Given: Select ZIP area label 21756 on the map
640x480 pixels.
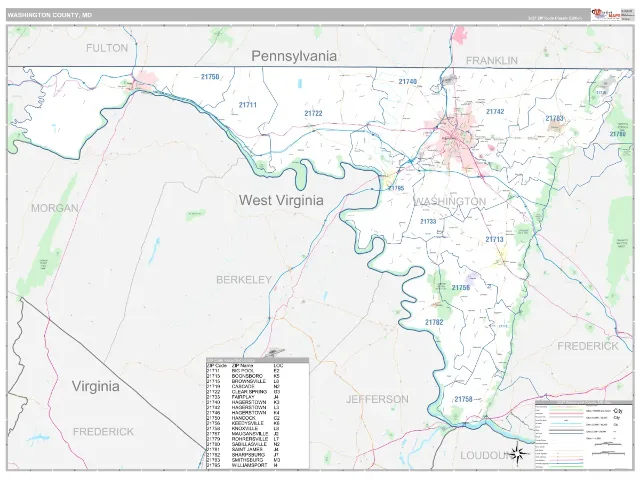Looking at the screenshot, I should [x=461, y=288].
